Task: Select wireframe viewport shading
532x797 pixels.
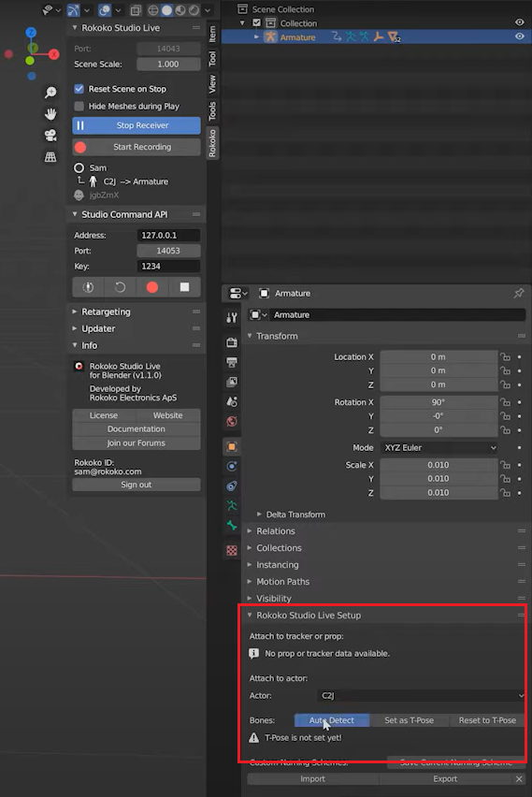Action: [153, 9]
